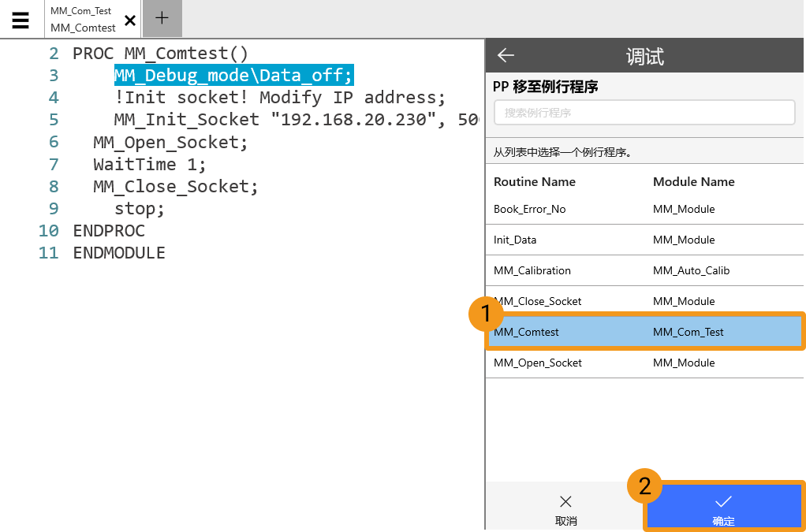The height and width of the screenshot is (532, 806).
Task: Click code line ENDPROC
Action: [x=109, y=231]
